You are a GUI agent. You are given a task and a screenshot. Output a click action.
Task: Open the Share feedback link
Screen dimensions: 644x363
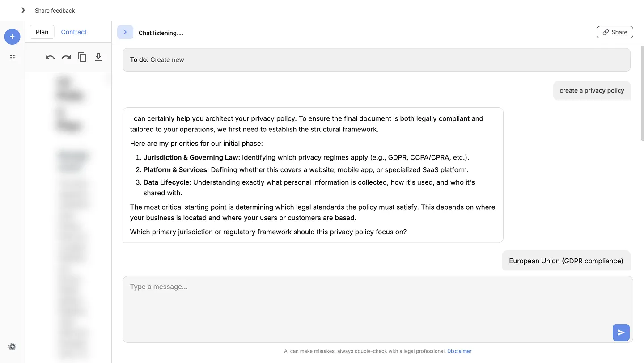[55, 10]
